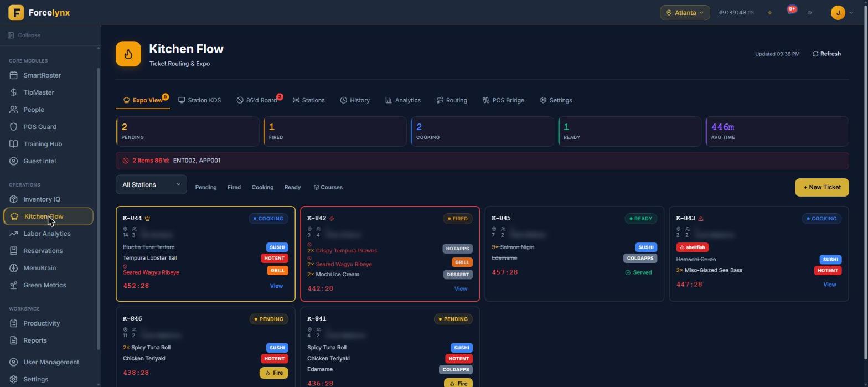Viewport: 868px width, 387px height.
Task: Click rush icon on ticket K-842
Action: point(332,219)
